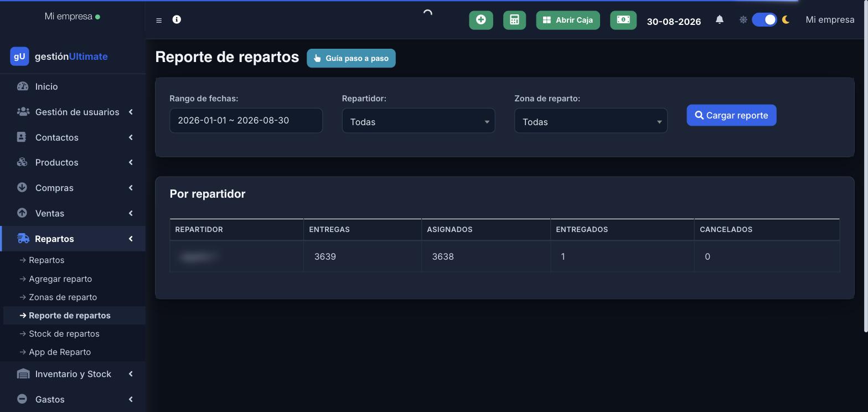Click the date 30-08-2026 in top bar
Viewport: 868px width, 412px height.
click(674, 21)
